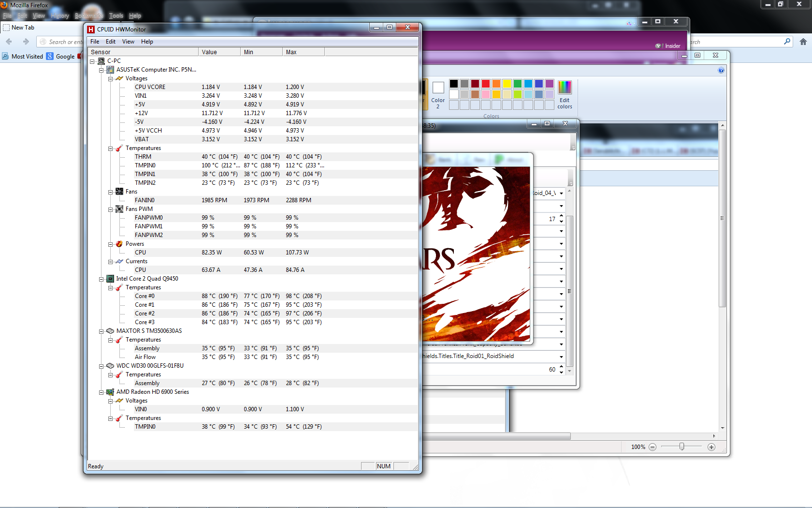812x508 pixels.
Task: Click the search magnifier icon in Firefox
Action: (787, 42)
